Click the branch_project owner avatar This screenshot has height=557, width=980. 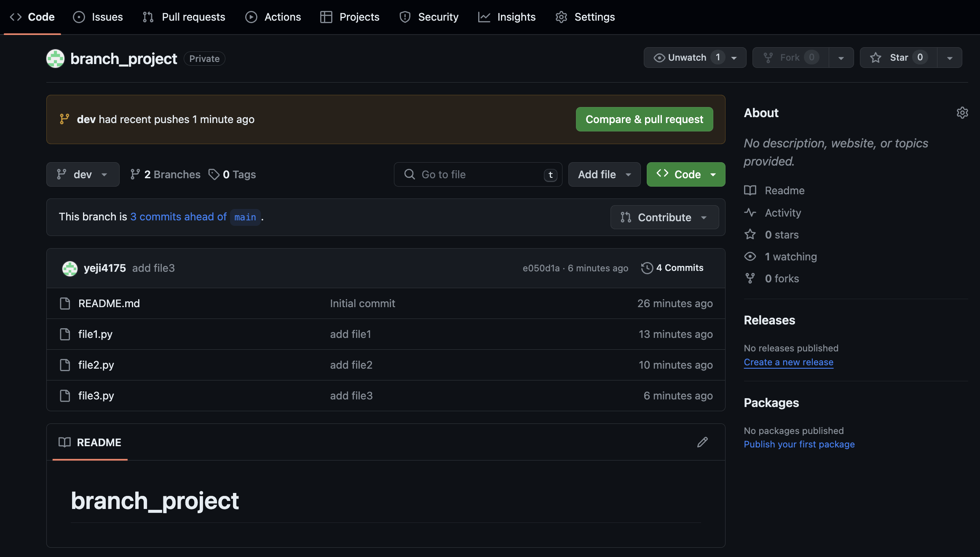(55, 59)
